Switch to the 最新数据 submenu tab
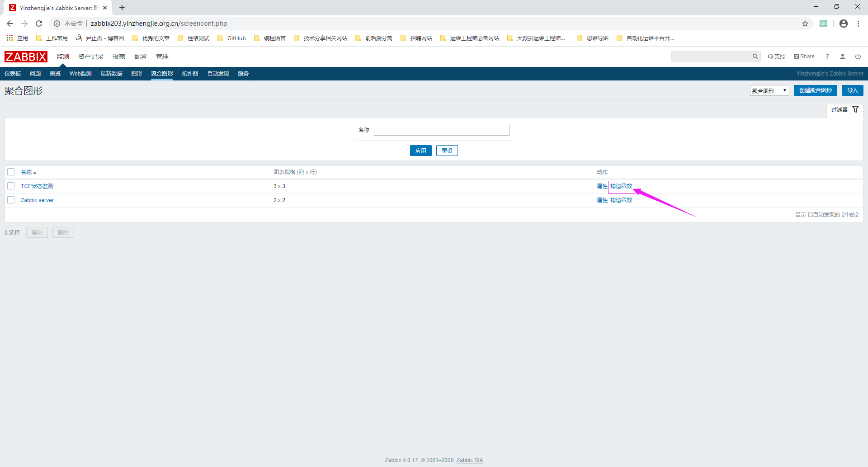The width and height of the screenshot is (868, 467). tap(111, 74)
